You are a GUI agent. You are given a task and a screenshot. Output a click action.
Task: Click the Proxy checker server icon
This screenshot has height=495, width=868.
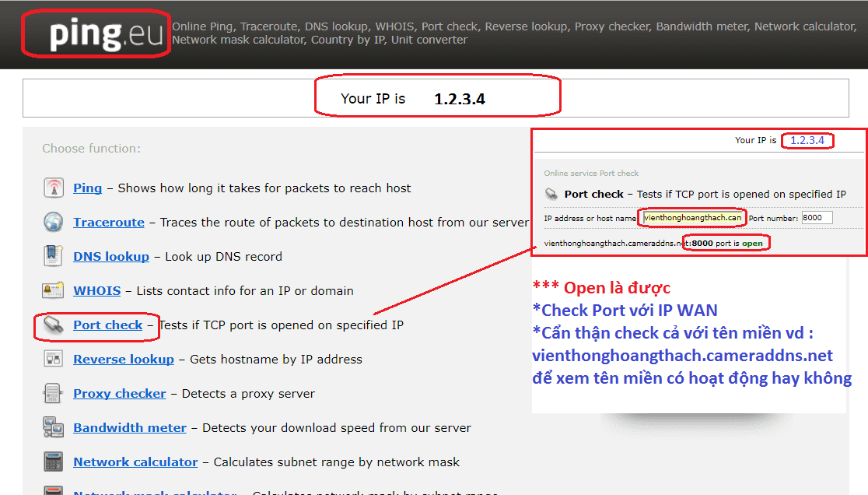tap(53, 394)
